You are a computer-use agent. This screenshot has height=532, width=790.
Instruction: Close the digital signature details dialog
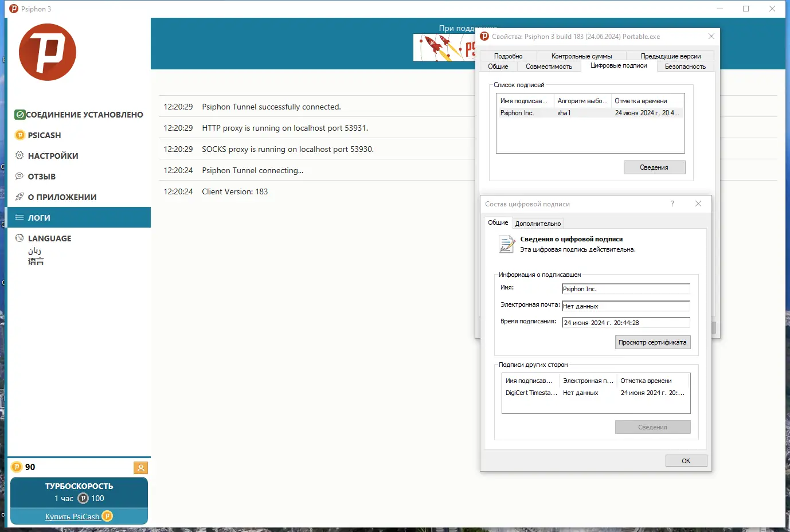[x=698, y=204]
